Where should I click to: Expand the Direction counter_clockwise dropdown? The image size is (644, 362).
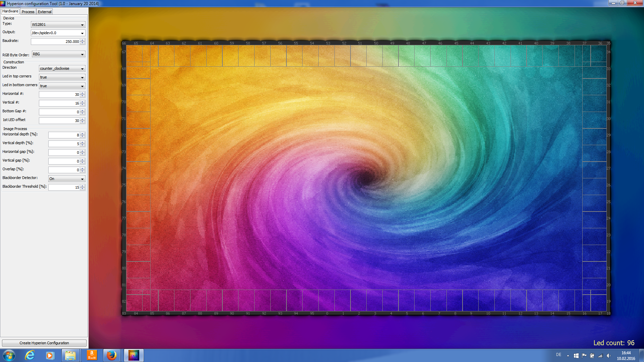click(62, 68)
